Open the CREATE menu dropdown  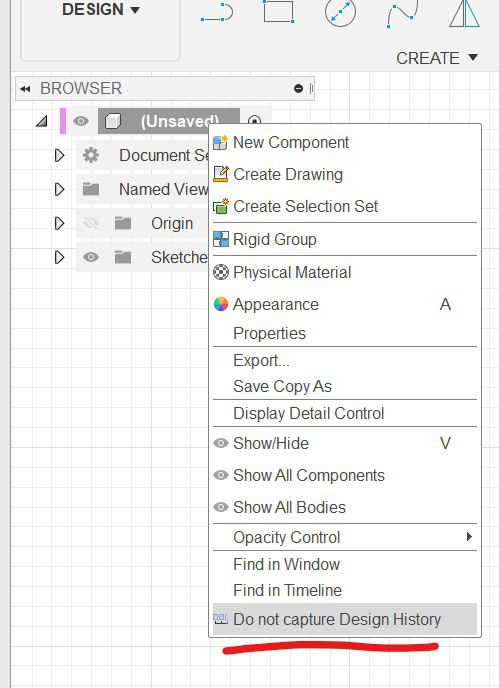pos(437,58)
